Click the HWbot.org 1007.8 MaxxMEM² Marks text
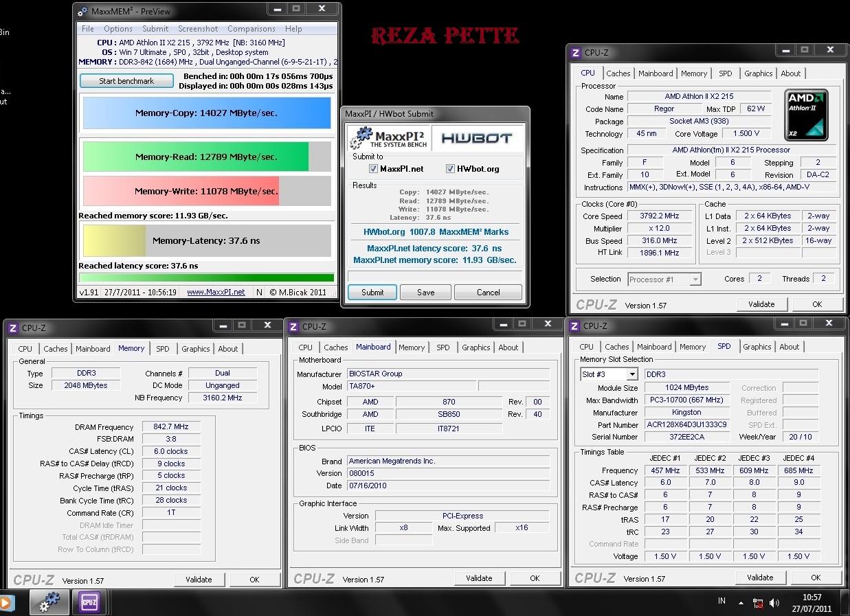The height and width of the screenshot is (616, 850). click(x=436, y=232)
